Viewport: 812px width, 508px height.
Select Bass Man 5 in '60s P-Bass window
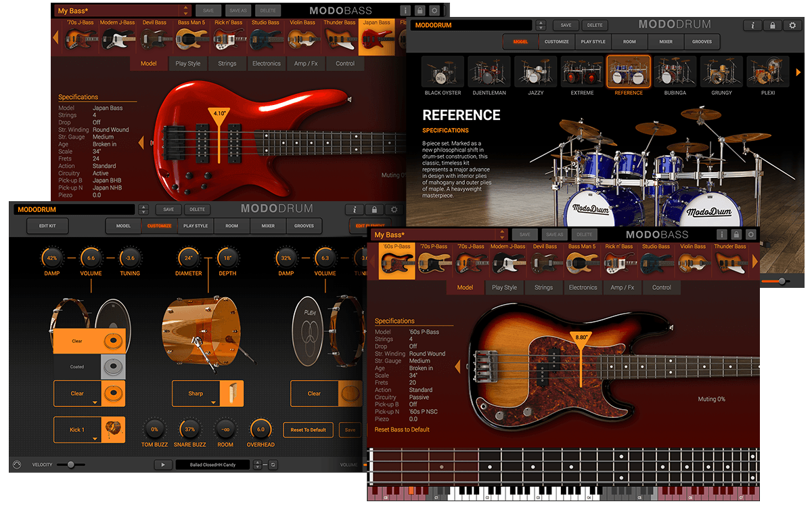(582, 261)
